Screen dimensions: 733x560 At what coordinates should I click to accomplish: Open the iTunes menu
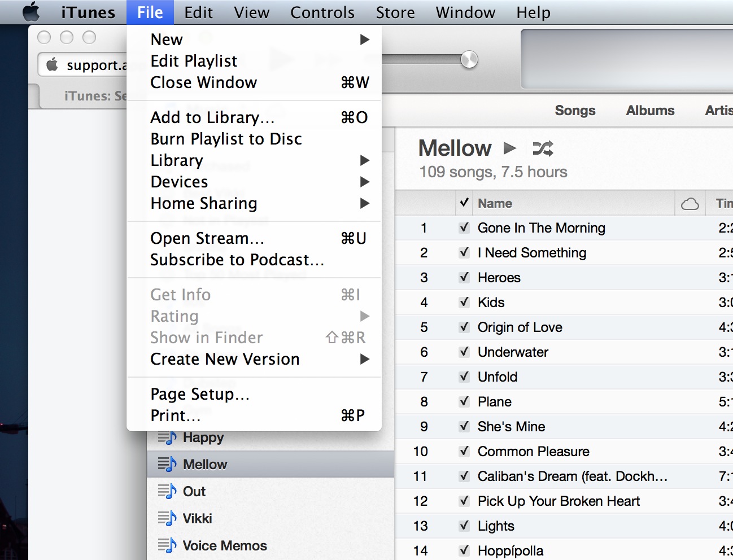point(88,12)
